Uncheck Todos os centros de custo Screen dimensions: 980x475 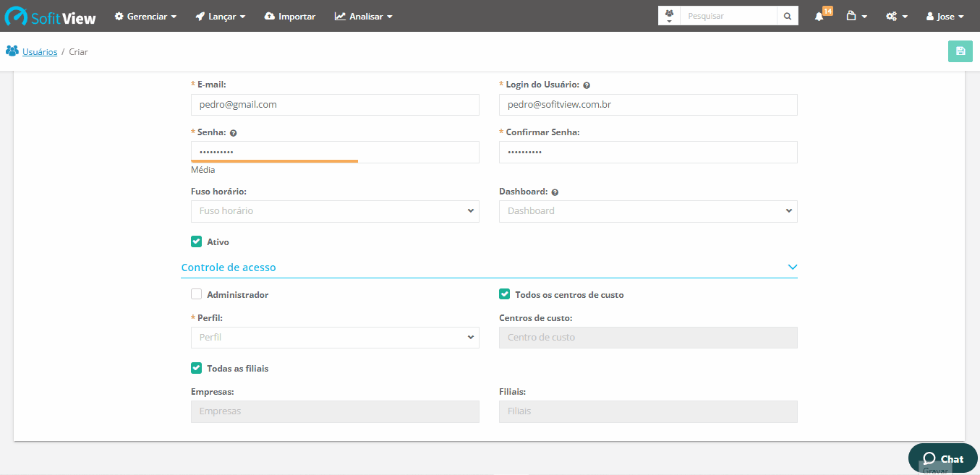point(504,294)
